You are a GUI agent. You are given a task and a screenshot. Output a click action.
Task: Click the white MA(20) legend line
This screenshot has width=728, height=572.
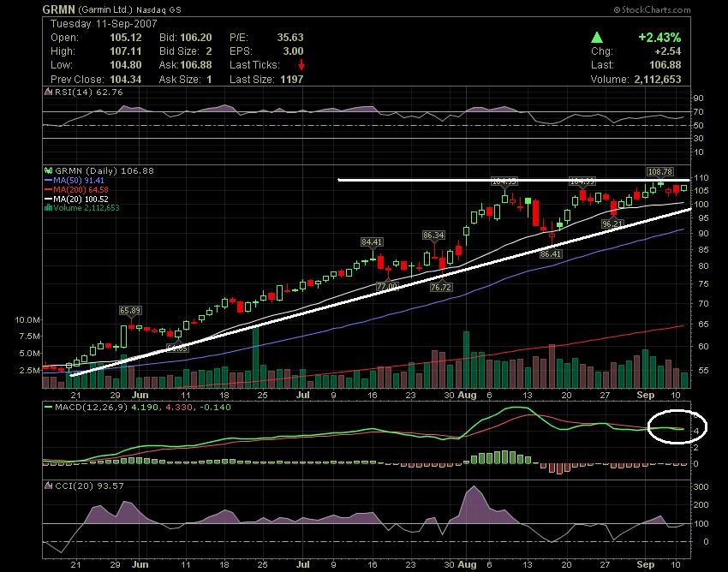tap(48, 199)
